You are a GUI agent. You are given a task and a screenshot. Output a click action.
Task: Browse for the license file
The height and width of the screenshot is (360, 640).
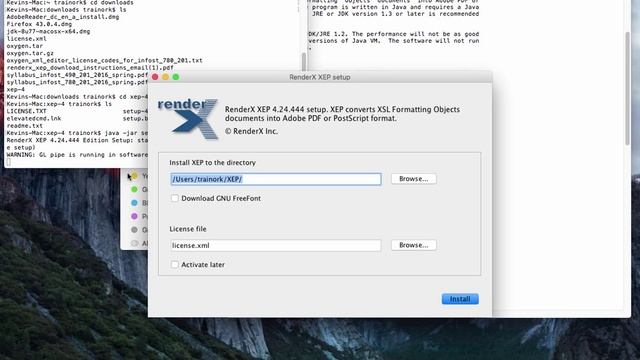coord(413,245)
